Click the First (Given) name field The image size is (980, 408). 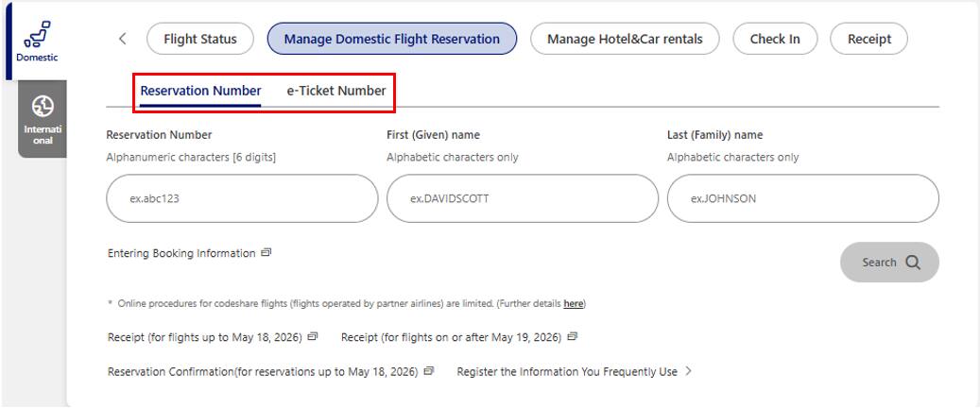coord(523,198)
